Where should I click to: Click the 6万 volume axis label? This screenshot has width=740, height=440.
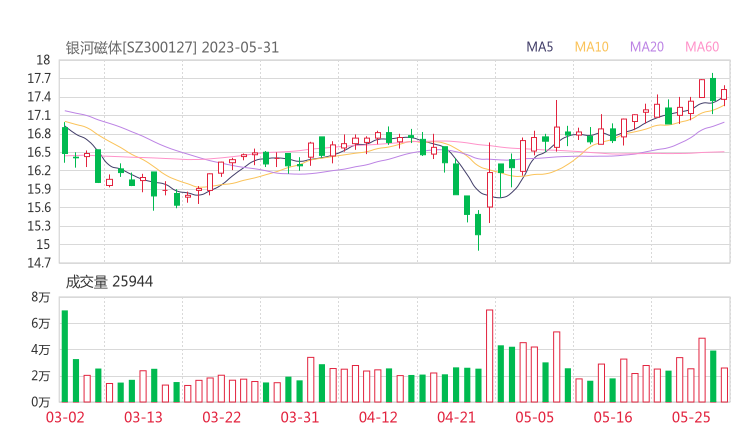coord(41,323)
